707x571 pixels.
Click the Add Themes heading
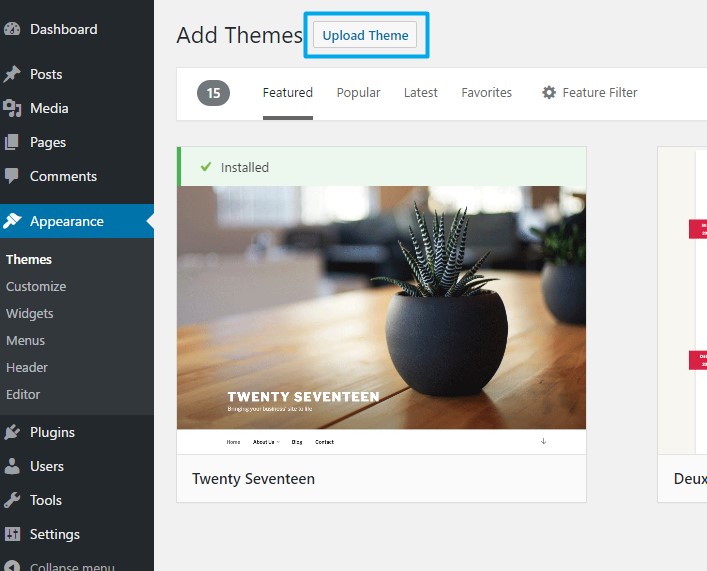click(239, 35)
